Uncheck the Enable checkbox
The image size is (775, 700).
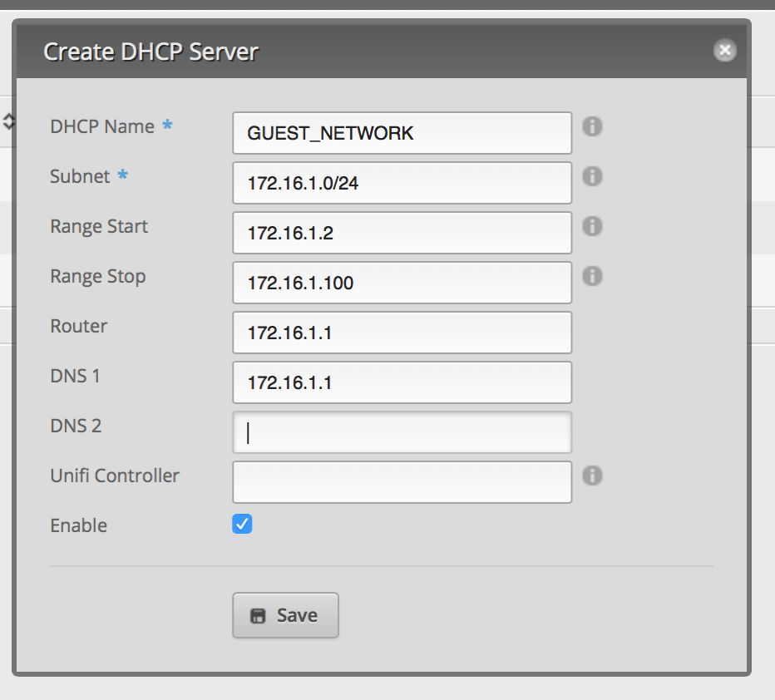click(x=242, y=524)
